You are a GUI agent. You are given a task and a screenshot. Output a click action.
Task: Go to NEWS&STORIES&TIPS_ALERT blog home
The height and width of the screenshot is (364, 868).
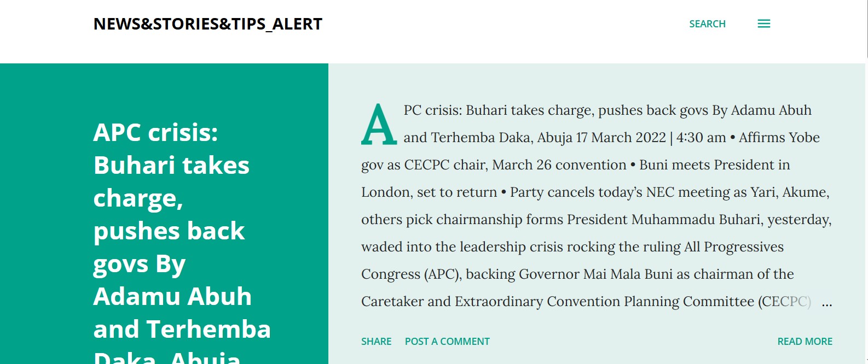(208, 24)
